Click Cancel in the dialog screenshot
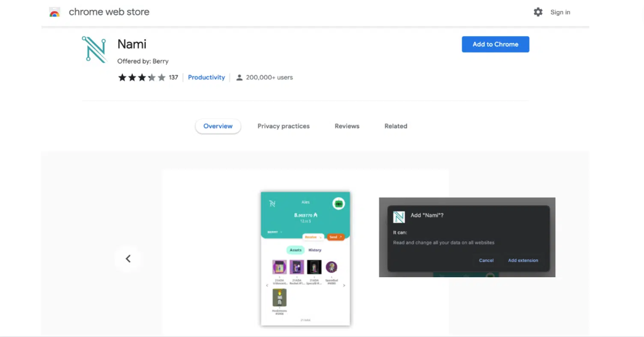Viewport: 644px width, 337px height. coord(486,260)
